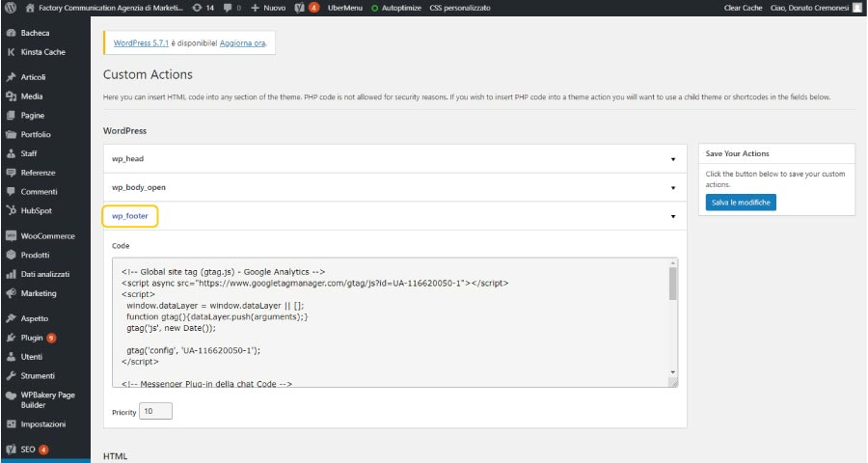The image size is (868, 463).
Task: Click the Marketing megaphone icon
Action: pyautogui.click(x=11, y=293)
